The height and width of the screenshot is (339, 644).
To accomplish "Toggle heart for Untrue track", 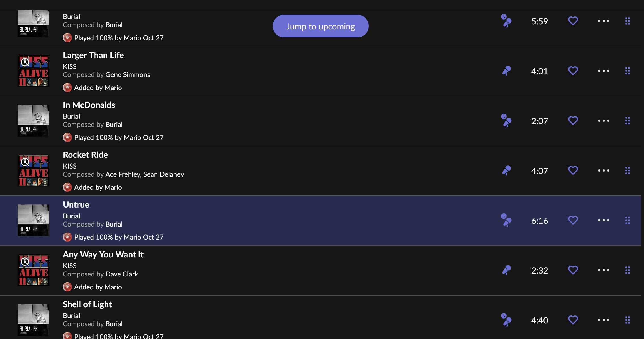I will (x=573, y=220).
